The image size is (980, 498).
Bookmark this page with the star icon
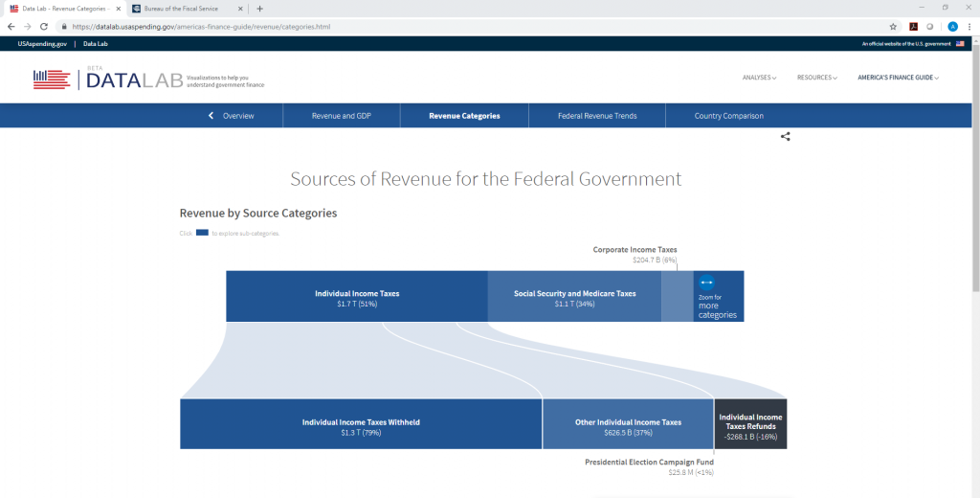893,27
